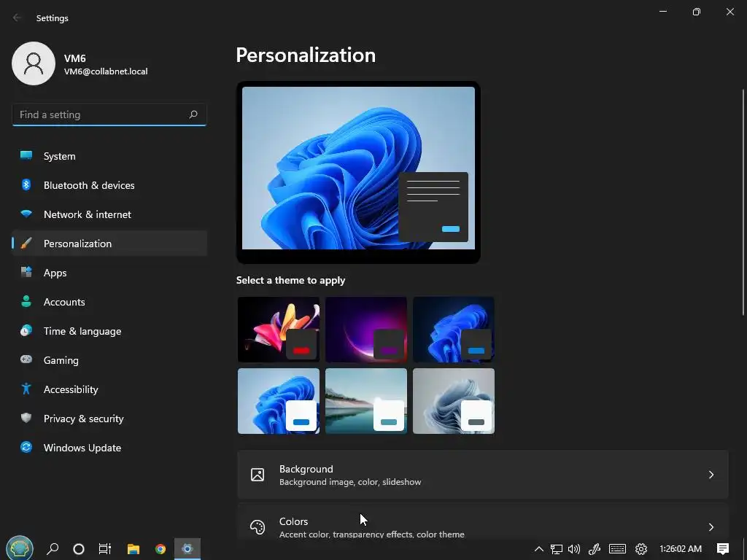
Task: Open Task View on the taskbar
Action: click(105, 549)
